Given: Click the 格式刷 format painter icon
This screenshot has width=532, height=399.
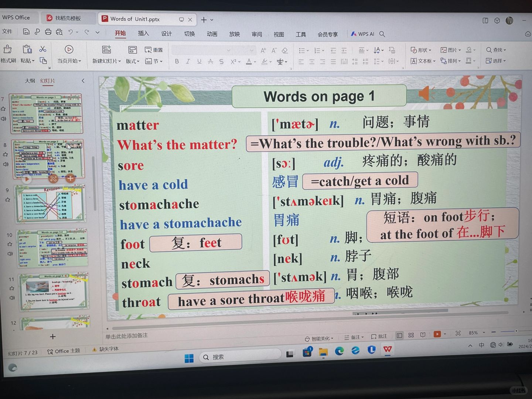Looking at the screenshot, I should coord(7,50).
